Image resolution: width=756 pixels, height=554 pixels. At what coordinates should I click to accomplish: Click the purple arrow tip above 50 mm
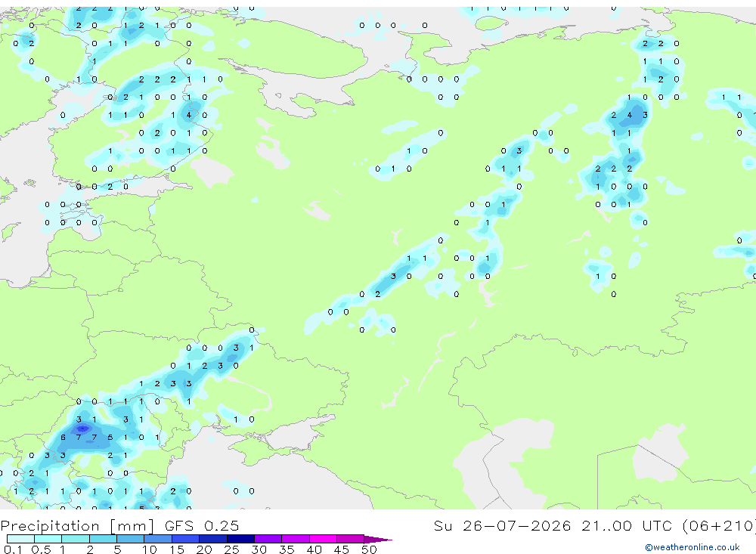coord(378,539)
